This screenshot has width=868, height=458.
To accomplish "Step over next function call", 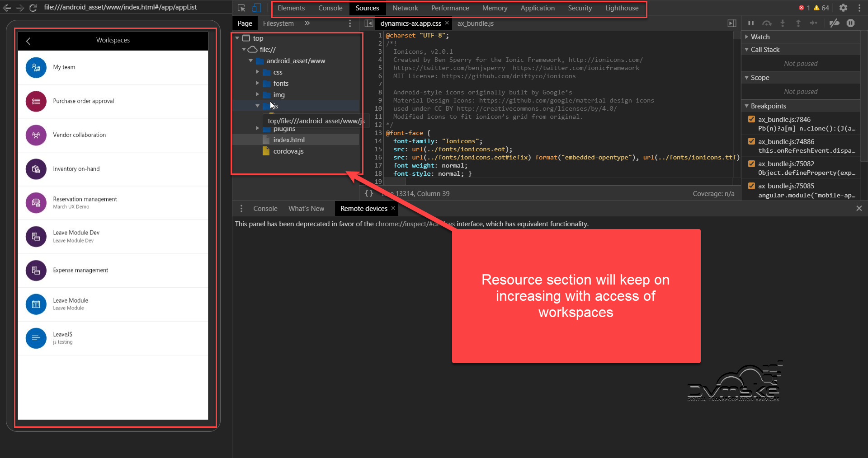I will tap(767, 23).
